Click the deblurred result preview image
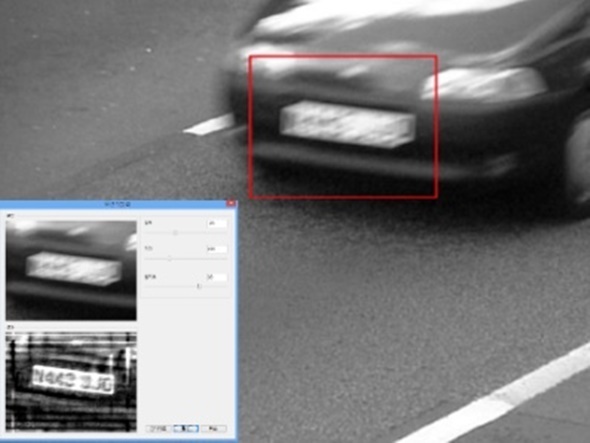This screenshot has height=443, width=590. (x=71, y=381)
